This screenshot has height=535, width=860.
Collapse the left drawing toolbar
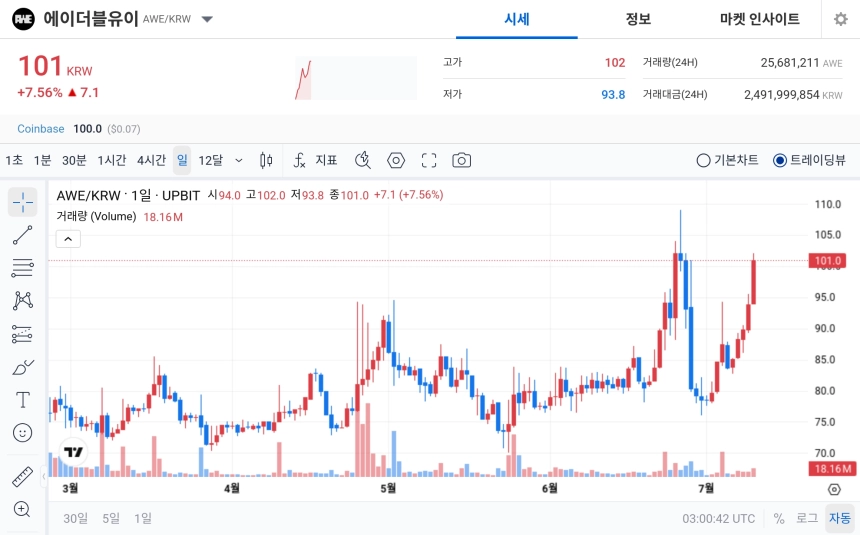click(x=44, y=476)
